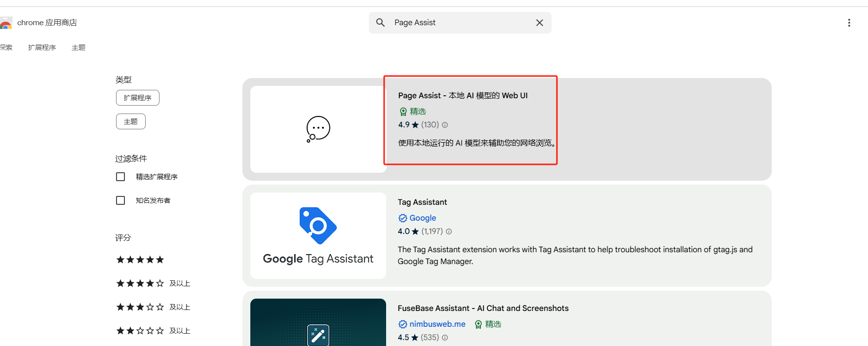Open the 探索 tab in top navigation
Screen dimensions: 868x346
6,47
